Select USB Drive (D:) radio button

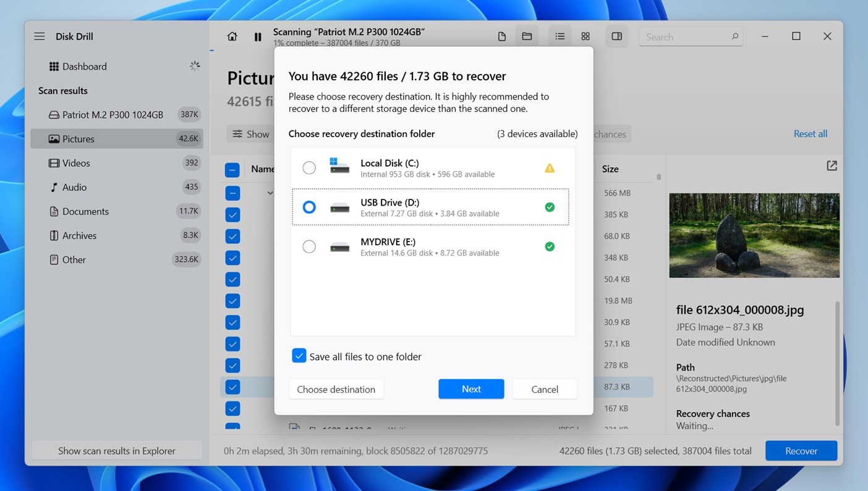point(309,208)
